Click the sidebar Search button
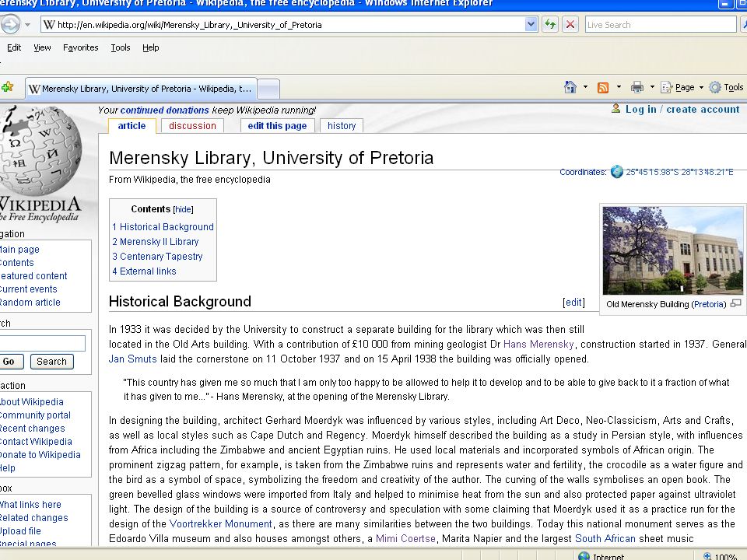 pos(52,362)
